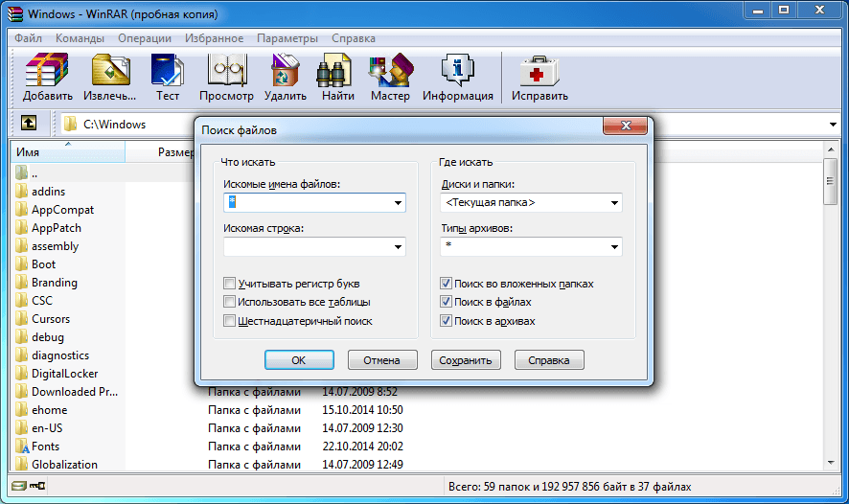849x504 pixels.
Task: Go up one folder level icon
Action: pyautogui.click(x=29, y=124)
